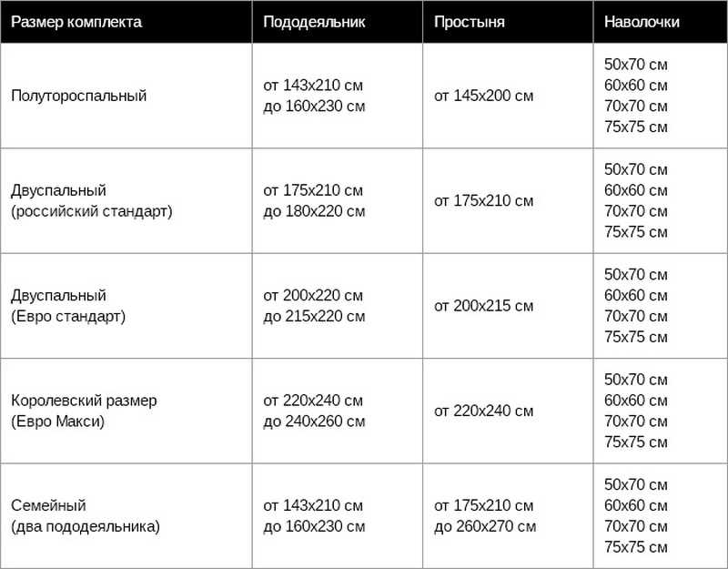Select '70х70 см' in Королевский размер row

(635, 422)
